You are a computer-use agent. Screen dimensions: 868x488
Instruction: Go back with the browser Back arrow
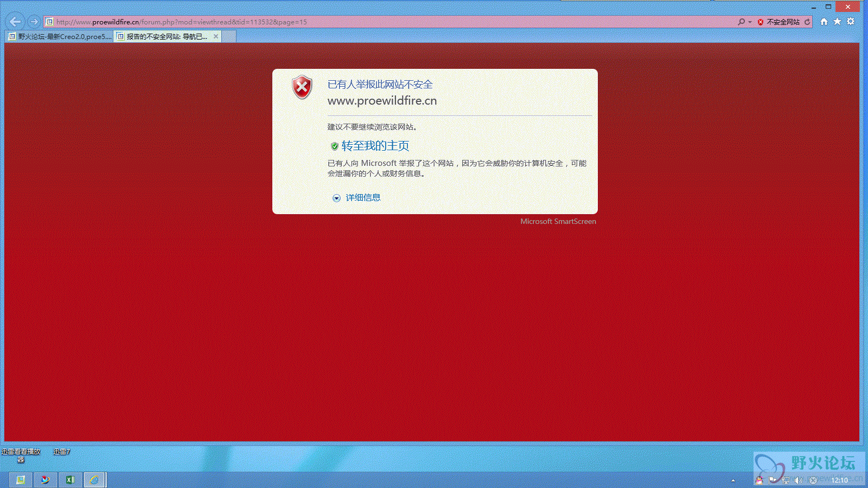pyautogui.click(x=15, y=22)
